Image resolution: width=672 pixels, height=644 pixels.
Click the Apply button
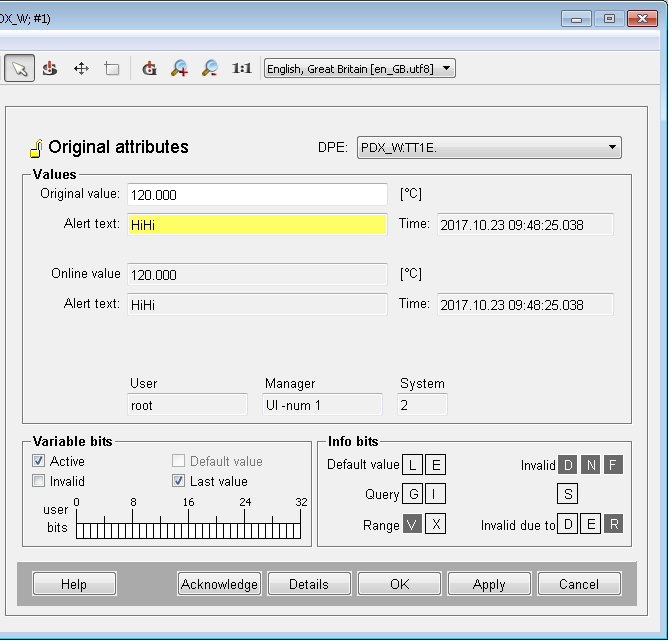(489, 584)
